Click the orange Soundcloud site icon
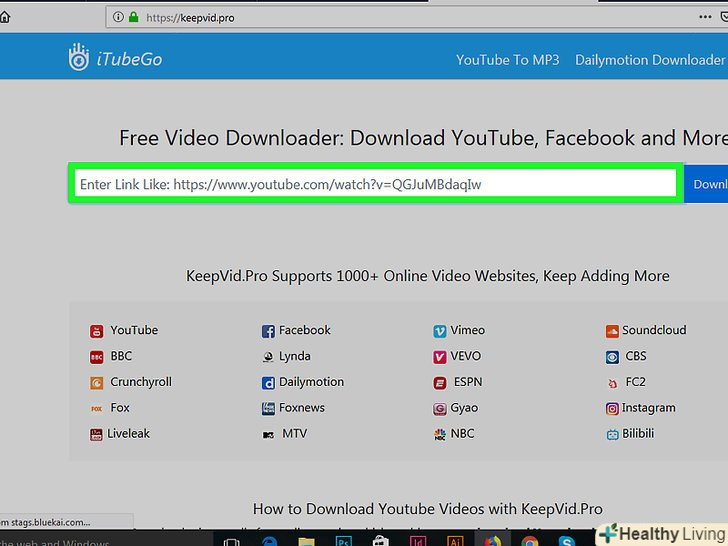Viewport: 728px width, 546px height. (612, 331)
